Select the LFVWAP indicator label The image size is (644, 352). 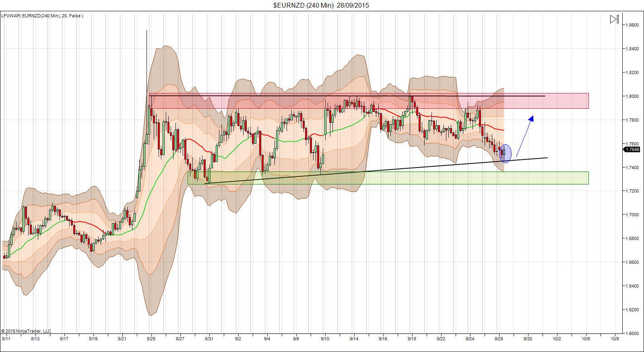coord(42,16)
